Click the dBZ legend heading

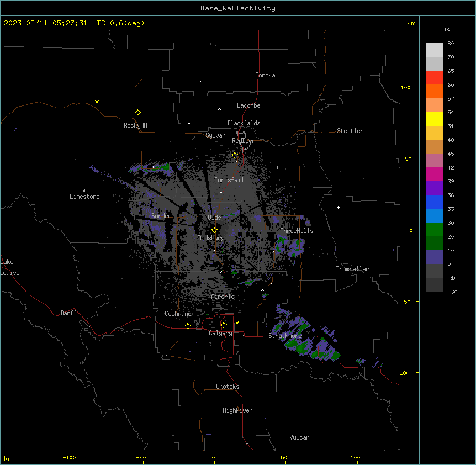[x=447, y=30]
